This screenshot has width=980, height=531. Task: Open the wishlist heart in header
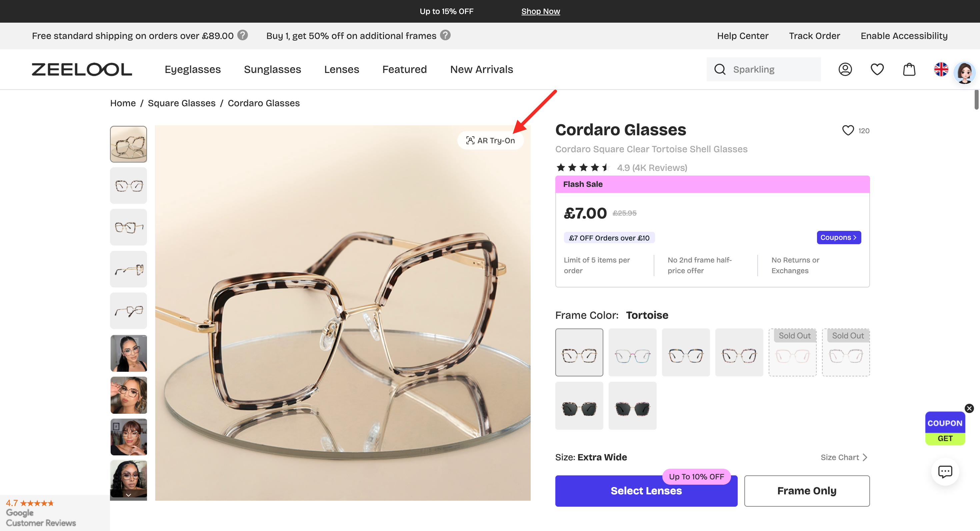877,69
